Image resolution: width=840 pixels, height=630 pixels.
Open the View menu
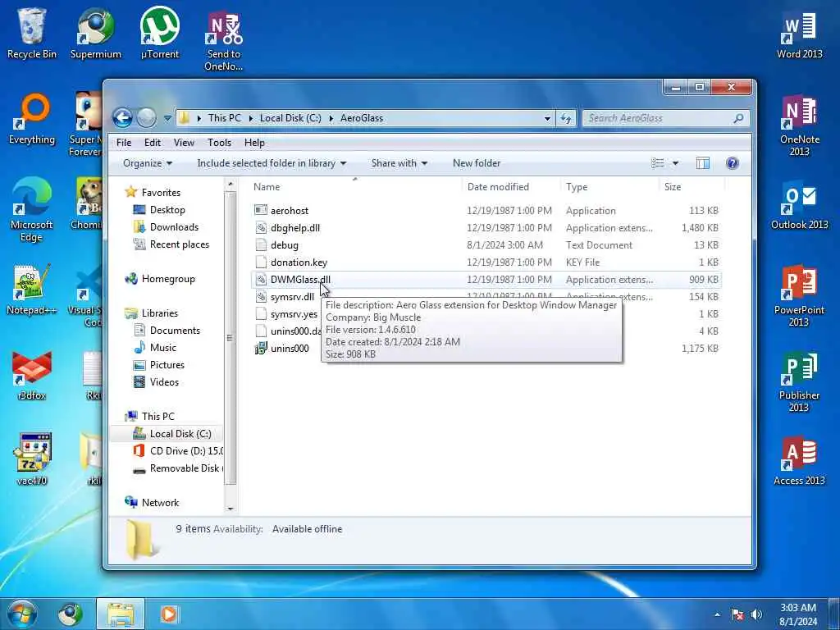[184, 143]
